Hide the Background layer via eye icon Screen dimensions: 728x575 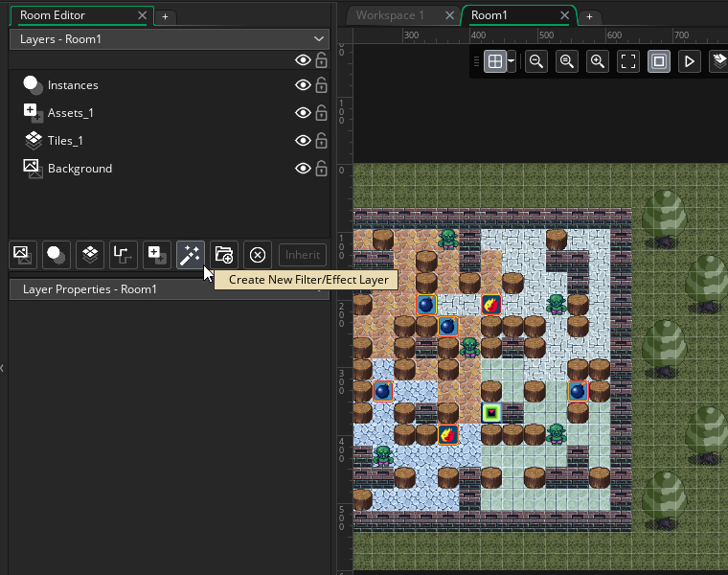(304, 169)
